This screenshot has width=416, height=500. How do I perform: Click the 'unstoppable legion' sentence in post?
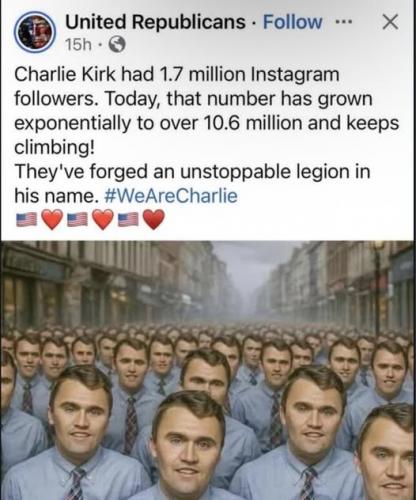[x=192, y=183]
